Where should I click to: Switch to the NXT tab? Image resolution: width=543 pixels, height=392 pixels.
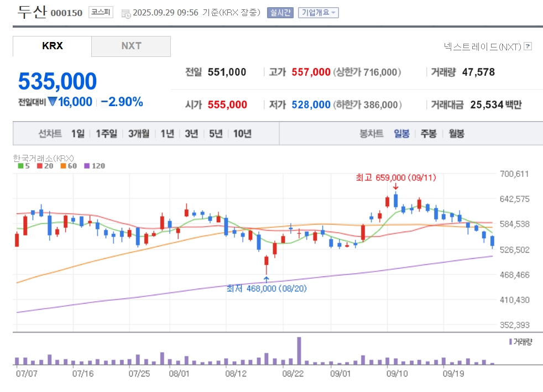(131, 46)
